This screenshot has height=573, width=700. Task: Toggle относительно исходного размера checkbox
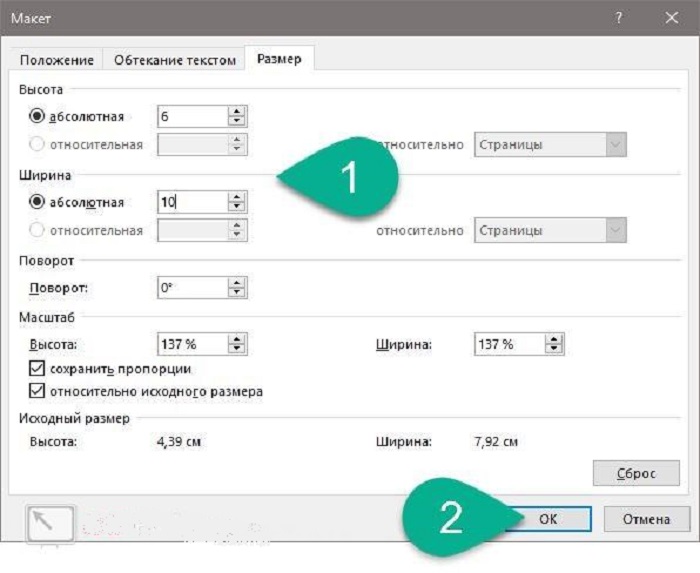[38, 391]
